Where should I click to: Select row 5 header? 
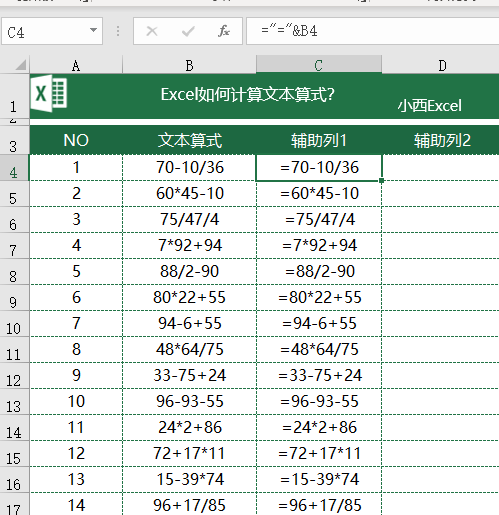[14, 194]
